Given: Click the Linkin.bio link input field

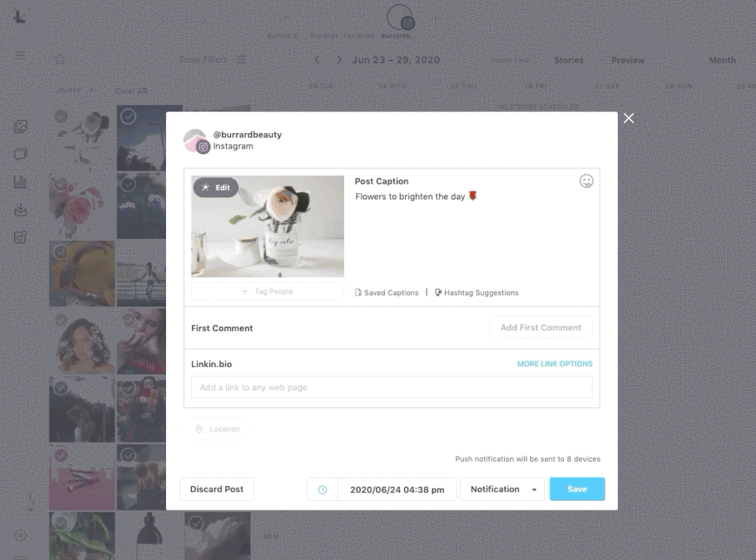Looking at the screenshot, I should 391,387.
